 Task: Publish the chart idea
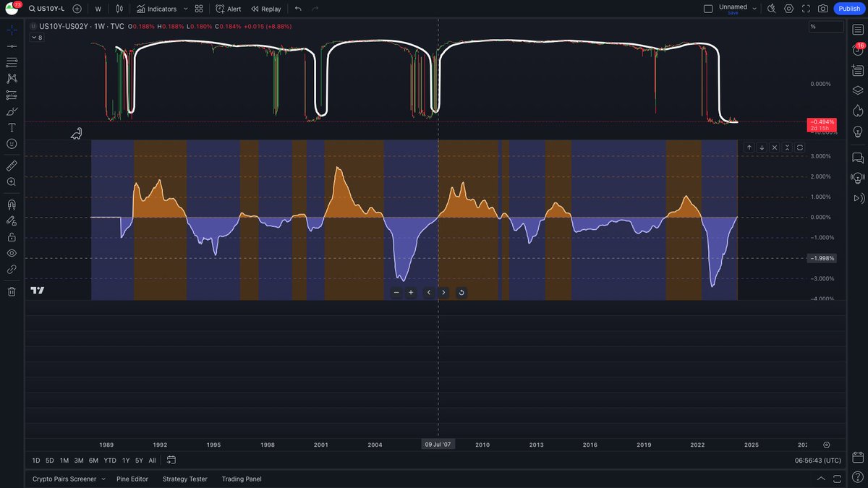[849, 9]
